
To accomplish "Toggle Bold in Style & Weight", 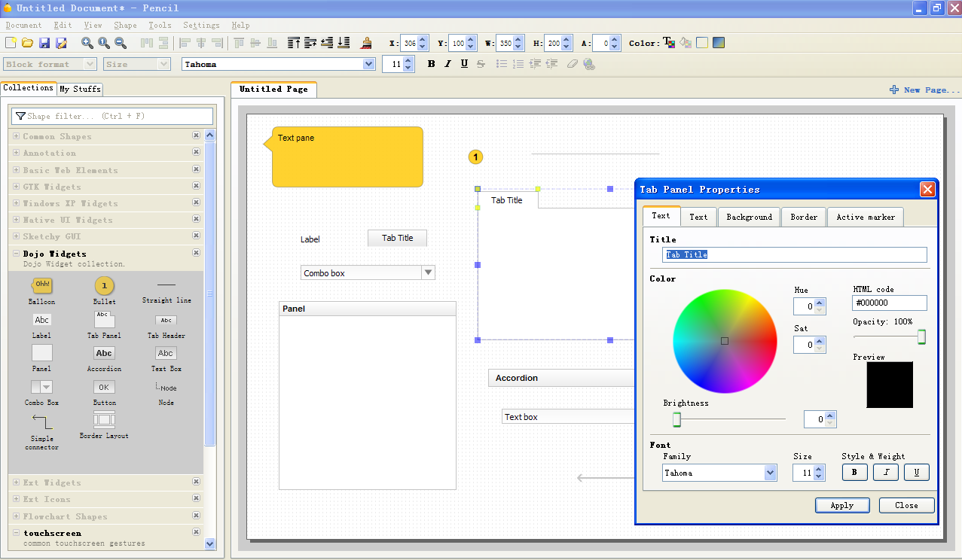I will click(x=854, y=473).
